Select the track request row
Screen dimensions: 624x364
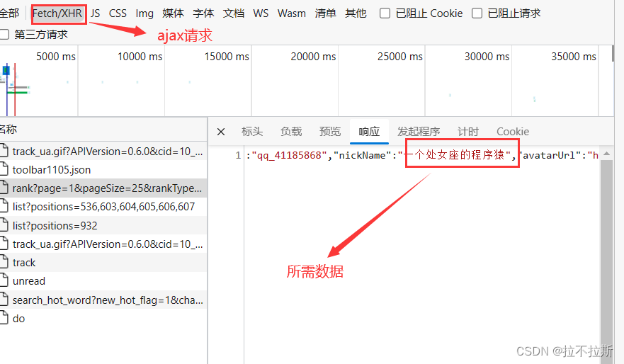tap(103, 263)
